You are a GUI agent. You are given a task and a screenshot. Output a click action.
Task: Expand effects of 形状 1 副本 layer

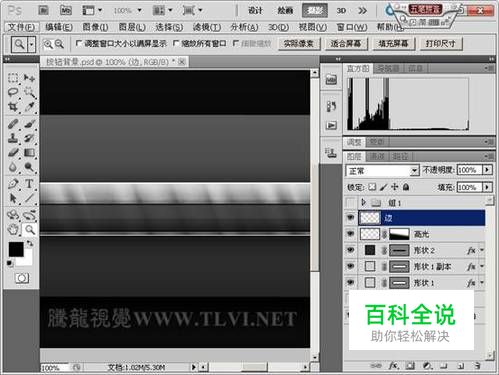click(482, 266)
